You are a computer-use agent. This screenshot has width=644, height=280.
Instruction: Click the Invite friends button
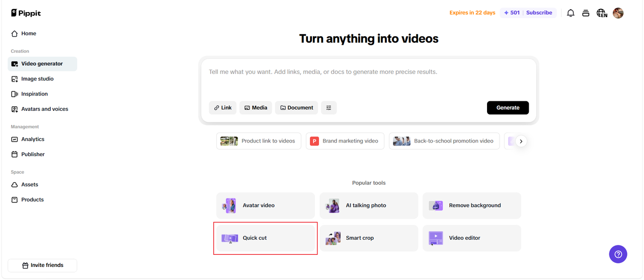[42, 265]
